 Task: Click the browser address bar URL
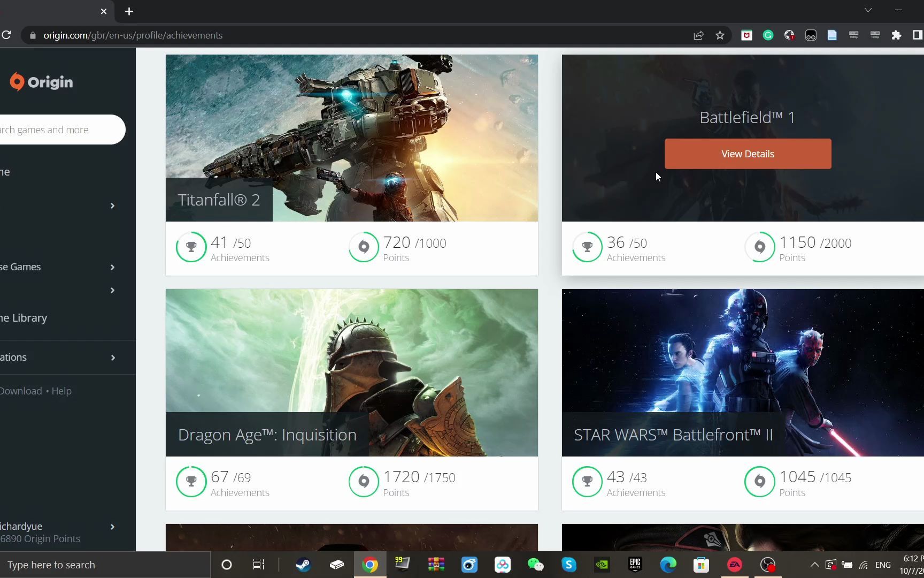click(133, 35)
